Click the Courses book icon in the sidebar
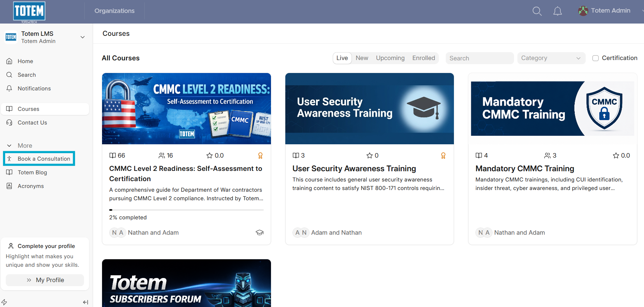 [9, 109]
